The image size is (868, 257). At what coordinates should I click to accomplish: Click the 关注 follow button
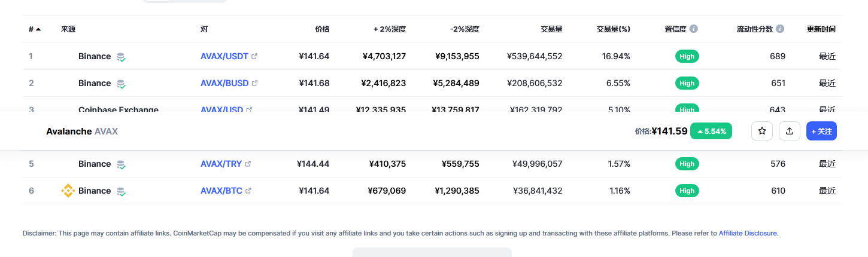coord(821,131)
